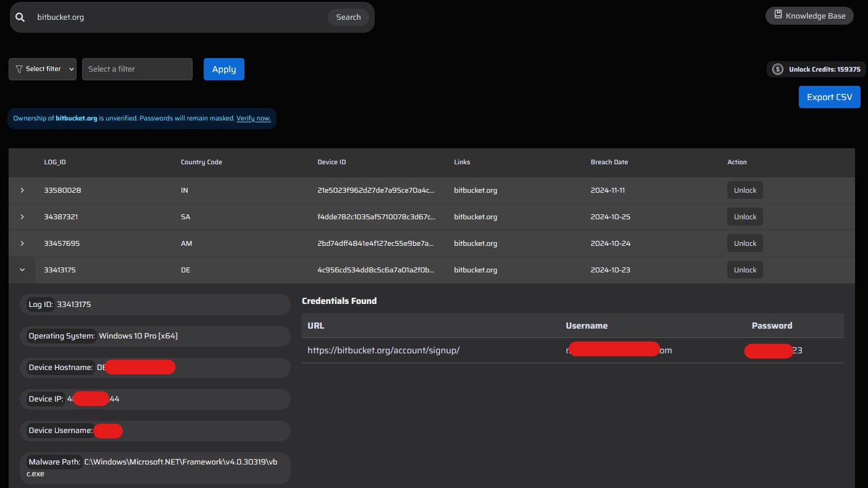Click the Unlock Credits: 159375 badge text
The width and height of the screenshot is (868, 488).
coord(824,70)
